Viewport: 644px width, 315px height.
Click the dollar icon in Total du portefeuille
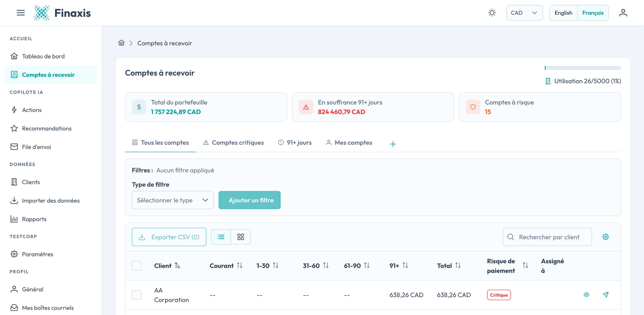[139, 107]
